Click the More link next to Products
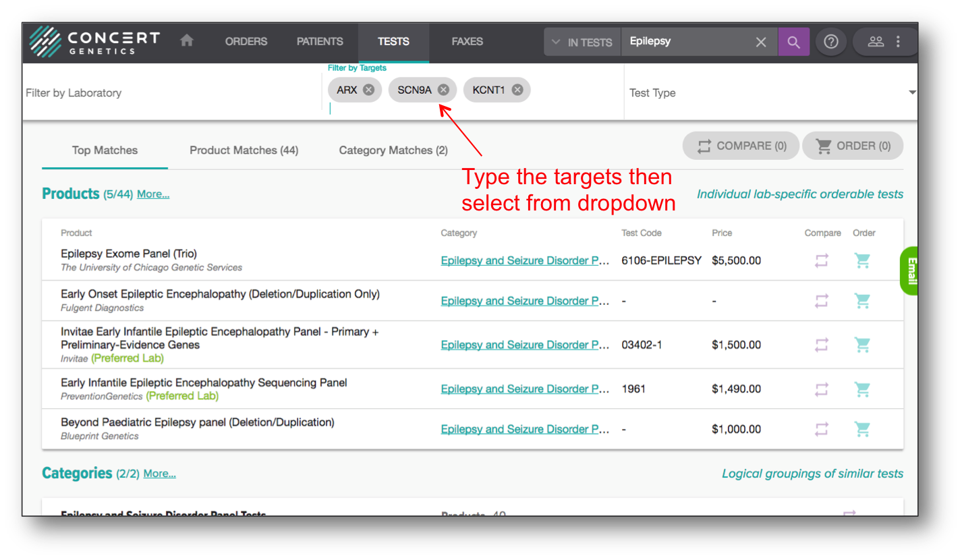This screenshot has height=560, width=962. point(153,194)
